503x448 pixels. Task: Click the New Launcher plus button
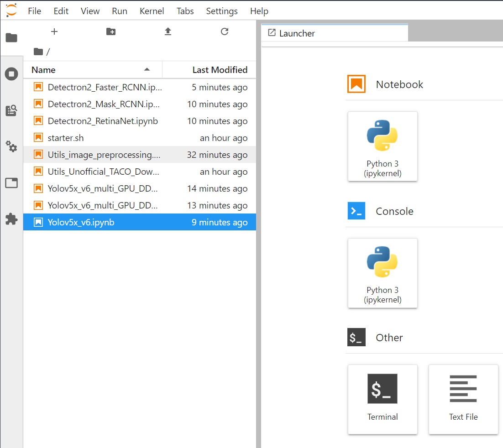pyautogui.click(x=54, y=31)
